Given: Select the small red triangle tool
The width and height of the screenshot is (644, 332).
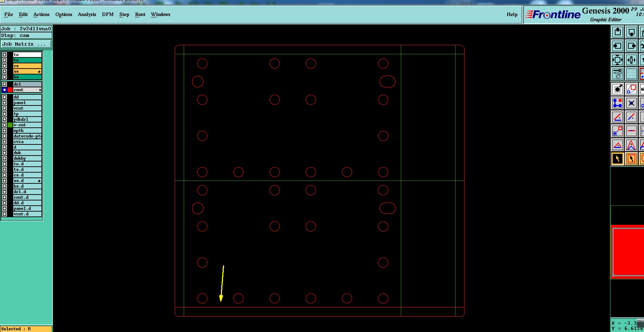Looking at the screenshot, I should (618, 145).
